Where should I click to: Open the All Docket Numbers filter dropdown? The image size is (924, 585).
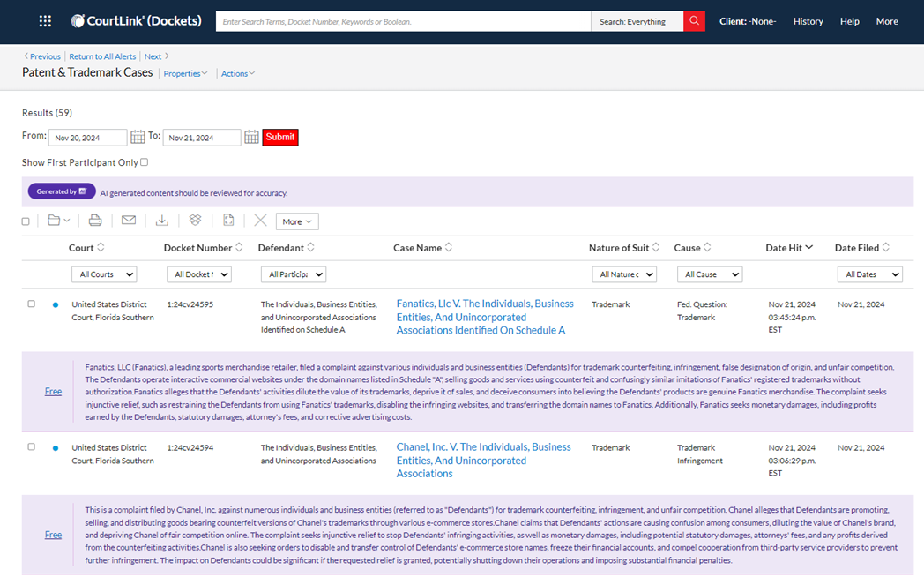pyautogui.click(x=199, y=274)
